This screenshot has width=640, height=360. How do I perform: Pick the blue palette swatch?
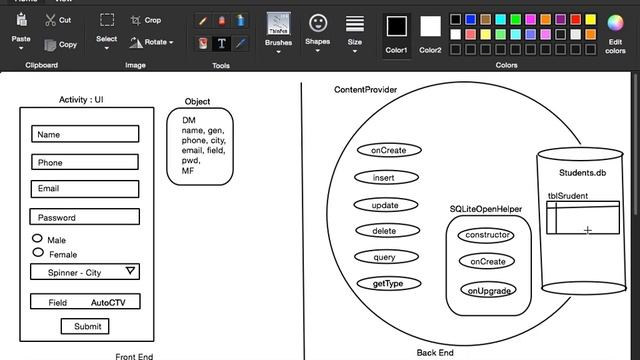(470, 19)
